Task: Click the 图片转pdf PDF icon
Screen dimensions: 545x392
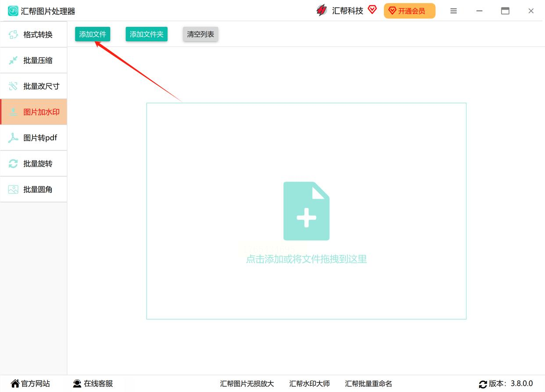Action: [x=14, y=138]
